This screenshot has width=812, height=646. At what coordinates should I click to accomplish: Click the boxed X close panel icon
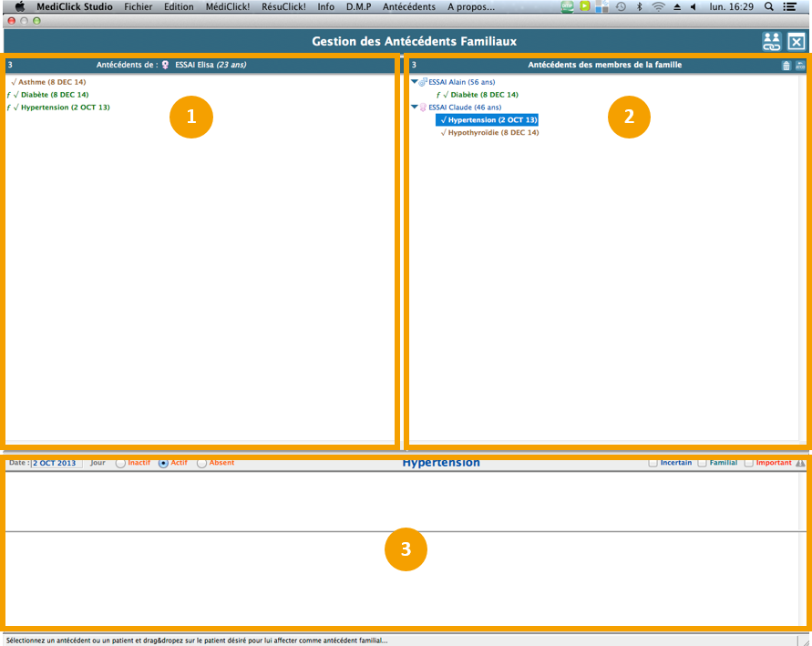coord(797,41)
